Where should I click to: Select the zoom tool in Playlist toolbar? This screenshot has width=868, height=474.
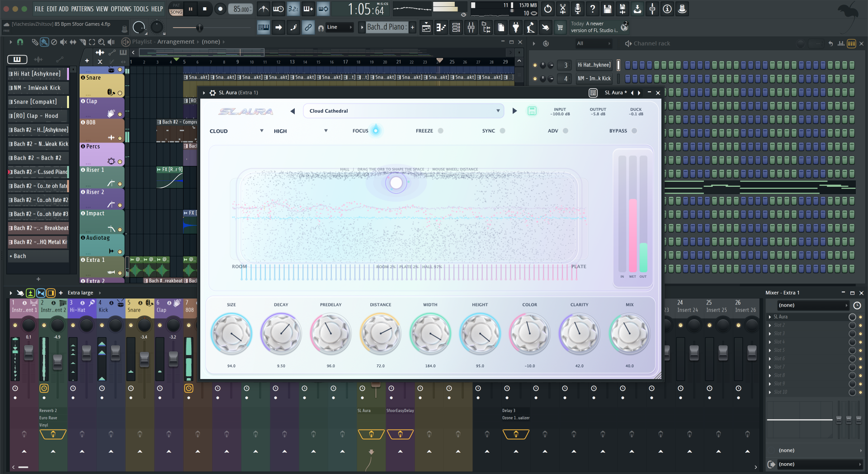tap(101, 42)
